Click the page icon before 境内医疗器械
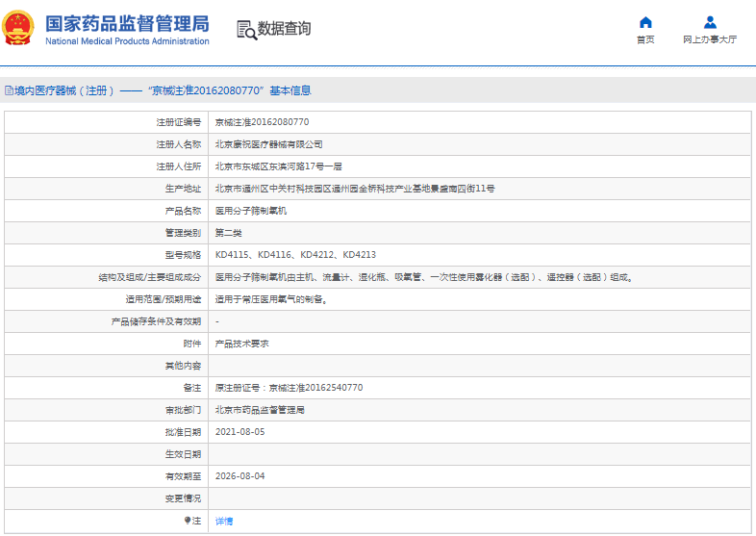Screen dimensions: 756x536 (8, 90)
